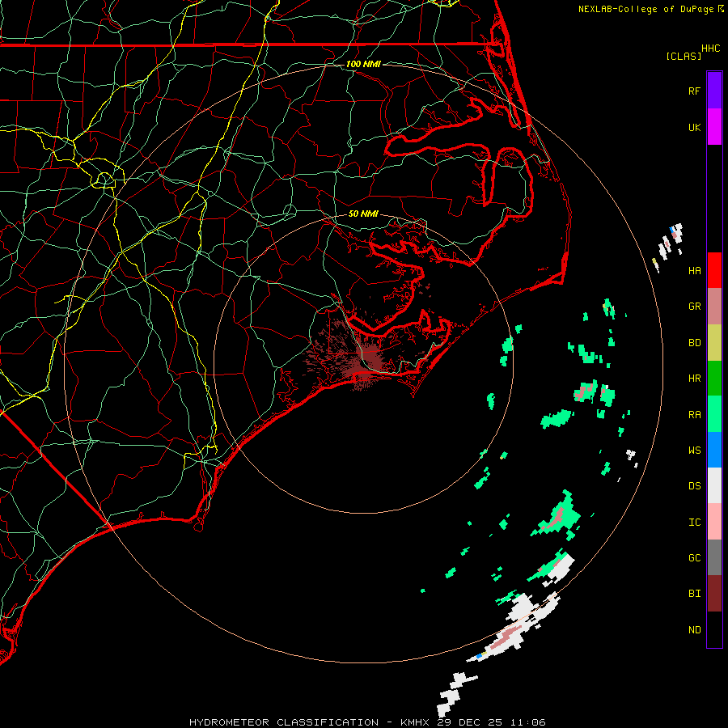The image size is (728, 728).
Task: Click the "NEXLAB-College of DuPage" credit text
Action: [645, 9]
